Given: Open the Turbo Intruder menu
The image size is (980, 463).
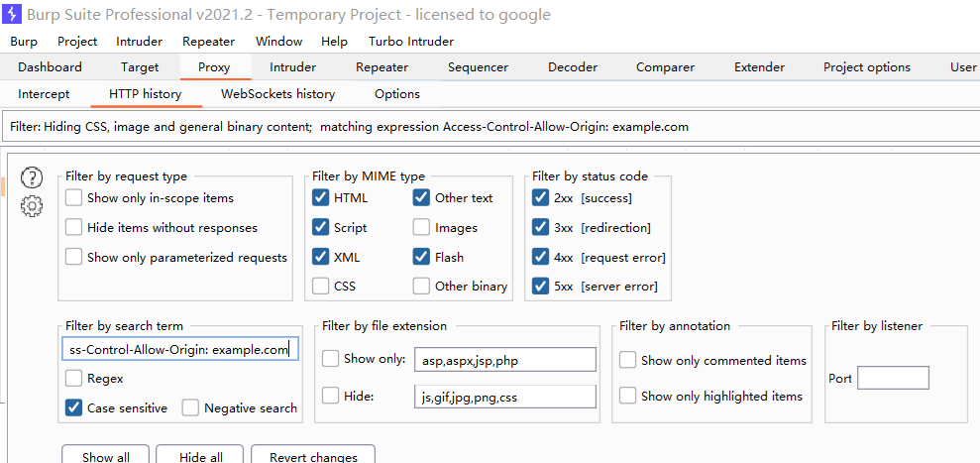Looking at the screenshot, I should [x=410, y=42].
